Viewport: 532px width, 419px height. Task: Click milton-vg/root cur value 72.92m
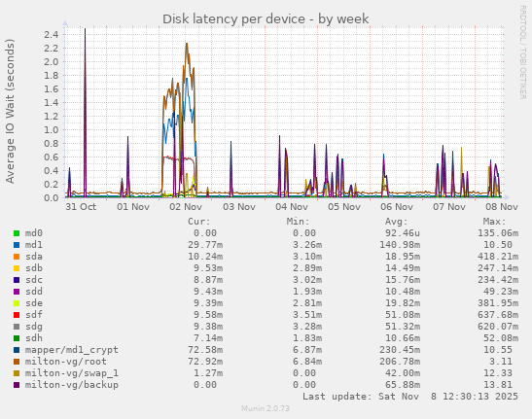pos(205,362)
